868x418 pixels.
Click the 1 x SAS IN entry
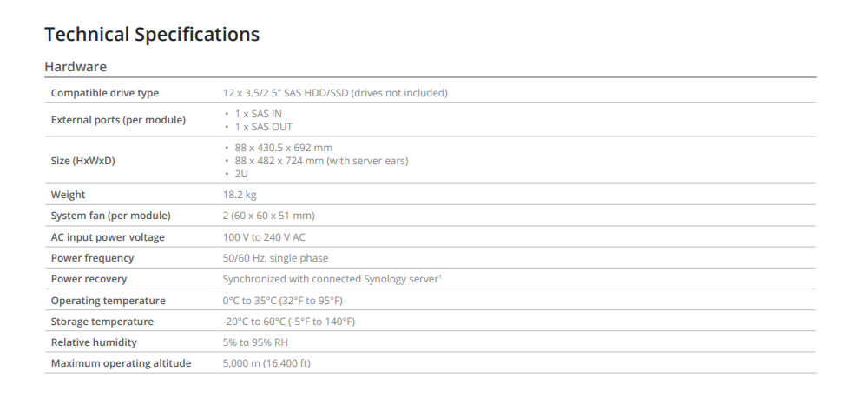pyautogui.click(x=258, y=114)
